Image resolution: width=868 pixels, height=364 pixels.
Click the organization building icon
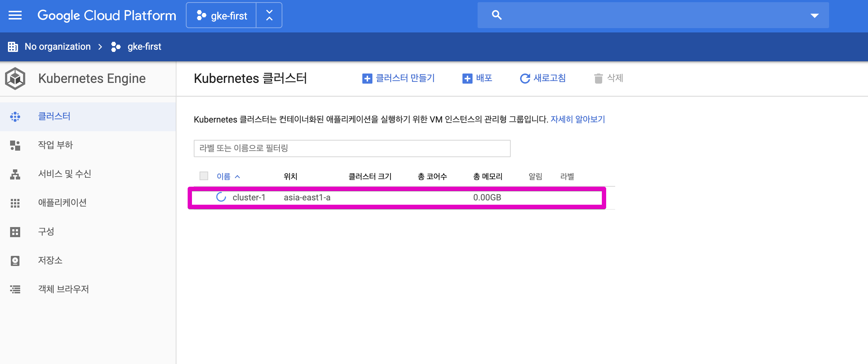13,46
